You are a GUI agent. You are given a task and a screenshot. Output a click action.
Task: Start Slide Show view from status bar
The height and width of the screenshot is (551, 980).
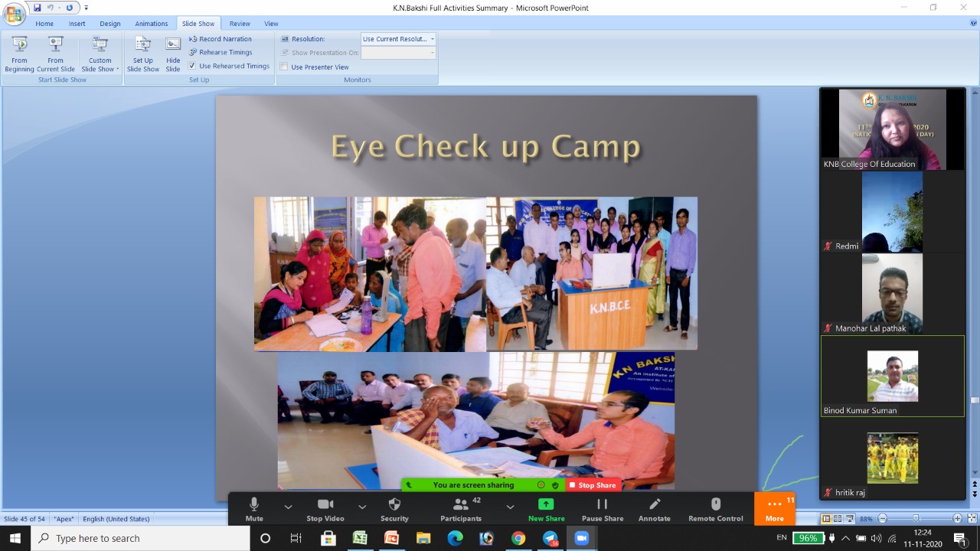848,519
